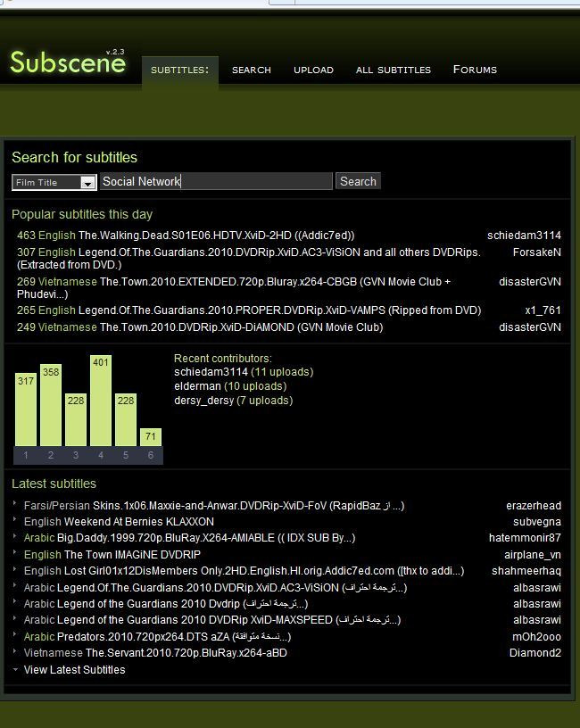
Task: Expand arrow beside Skins.1x06 Farsi/Persian subtitle
Action: pos(15,503)
